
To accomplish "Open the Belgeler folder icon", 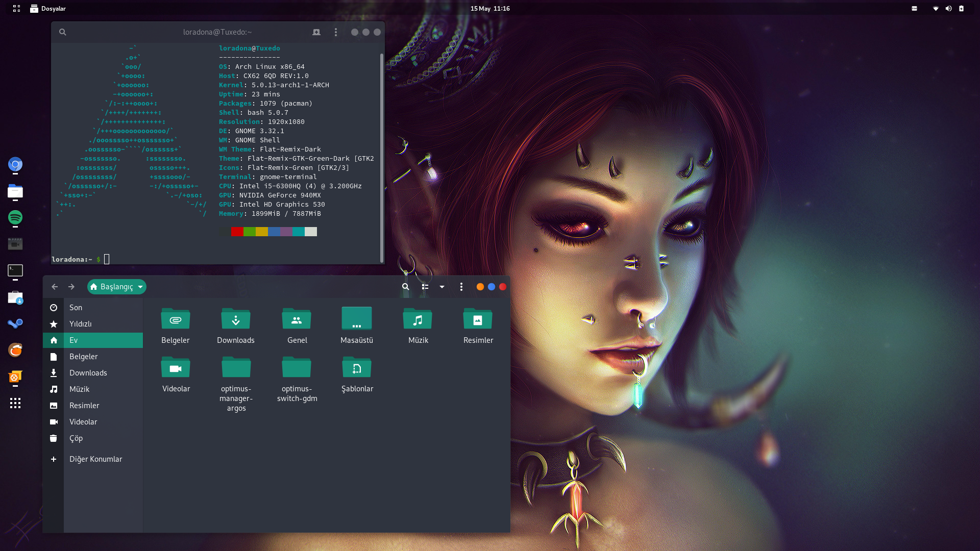I will [x=175, y=319].
